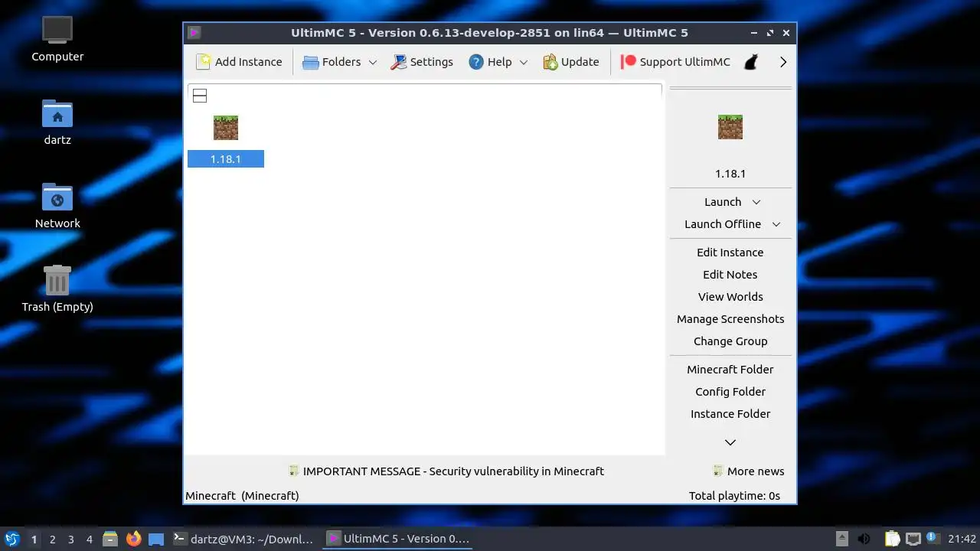Open the Network desktop icon
The width and height of the screenshot is (980, 551).
(x=57, y=206)
